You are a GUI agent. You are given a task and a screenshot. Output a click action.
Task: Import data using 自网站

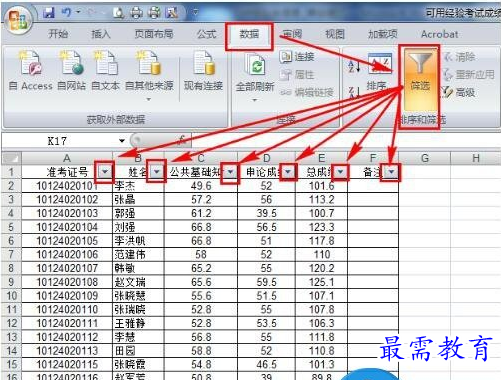pyautogui.click(x=72, y=71)
